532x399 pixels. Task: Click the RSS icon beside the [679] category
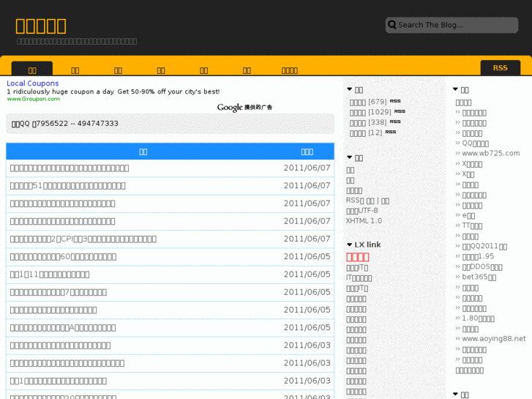[395, 102]
